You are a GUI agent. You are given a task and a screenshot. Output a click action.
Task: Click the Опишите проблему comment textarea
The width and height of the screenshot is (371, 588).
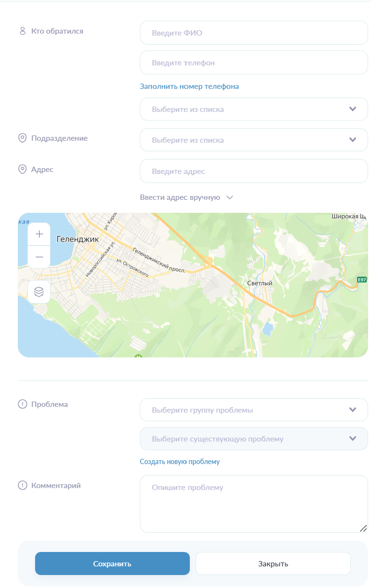click(x=254, y=504)
